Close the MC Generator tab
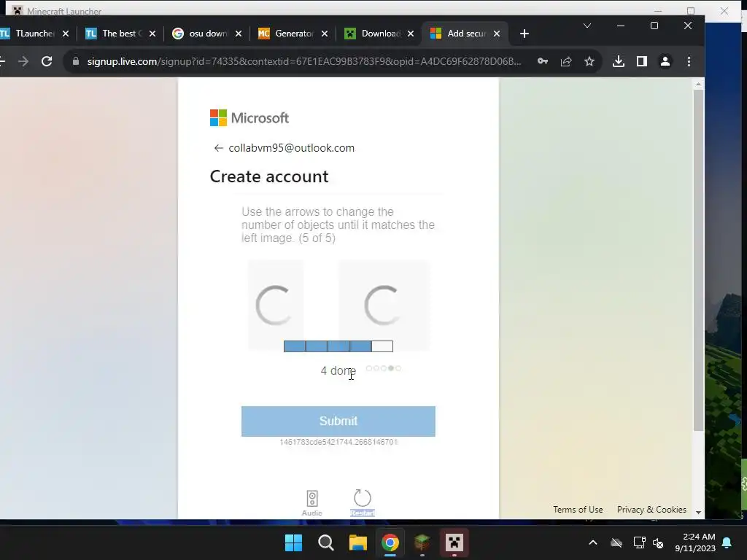This screenshot has height=560, width=747. [x=325, y=34]
